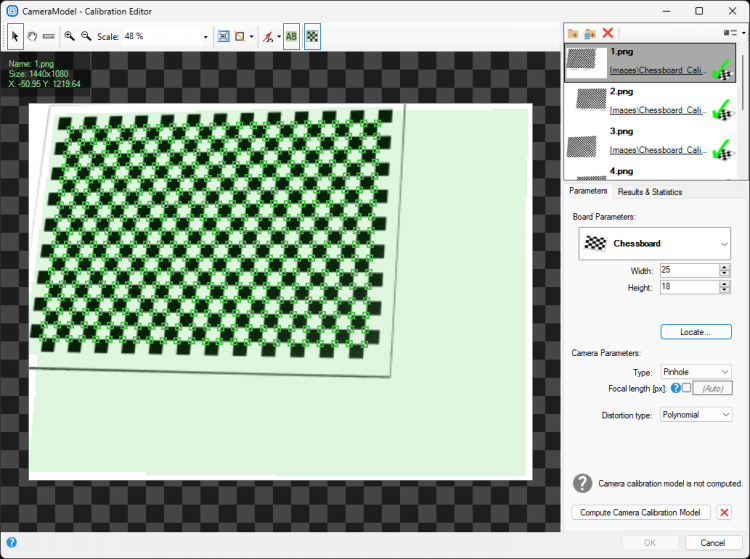Open the Scale percentage dropdown
The width and height of the screenshot is (750, 559).
point(206,36)
